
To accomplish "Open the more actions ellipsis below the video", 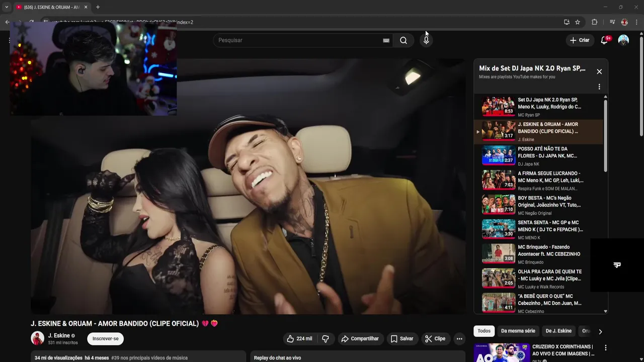I will 459,339.
